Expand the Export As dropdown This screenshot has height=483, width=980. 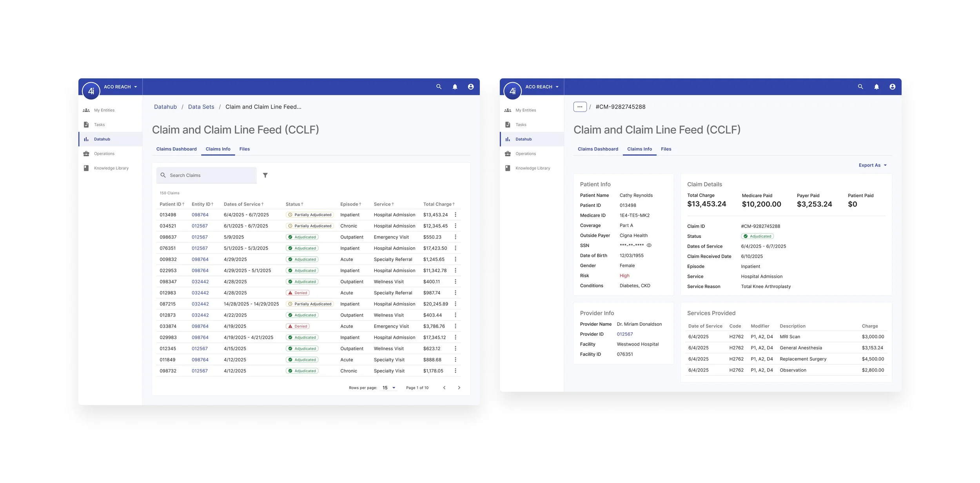pos(872,165)
